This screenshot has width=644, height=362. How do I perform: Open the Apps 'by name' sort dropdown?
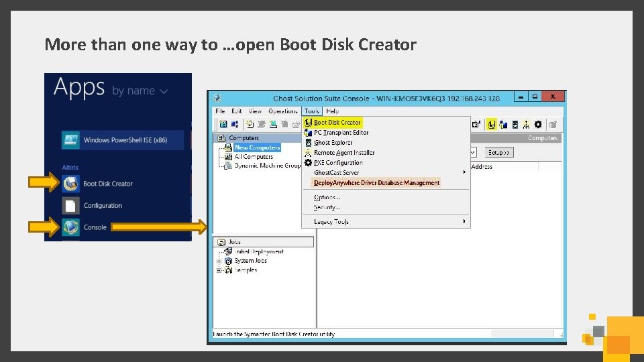click(140, 90)
